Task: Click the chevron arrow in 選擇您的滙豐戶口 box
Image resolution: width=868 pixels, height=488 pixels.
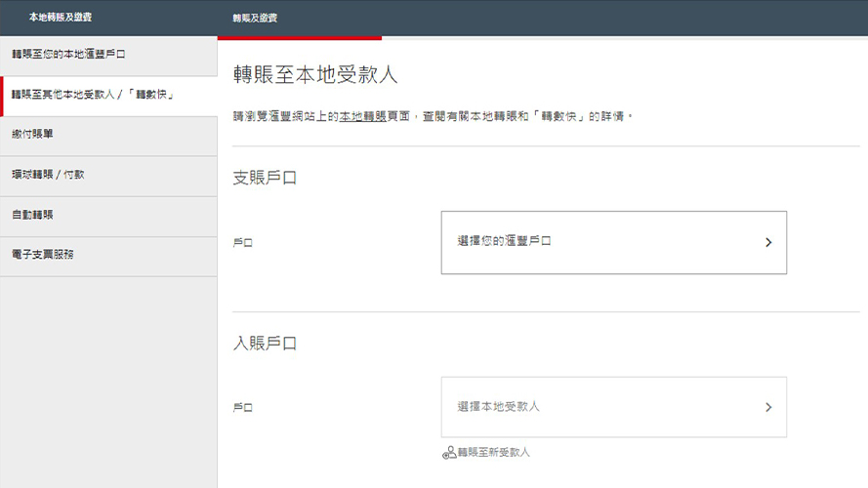Action: (768, 243)
